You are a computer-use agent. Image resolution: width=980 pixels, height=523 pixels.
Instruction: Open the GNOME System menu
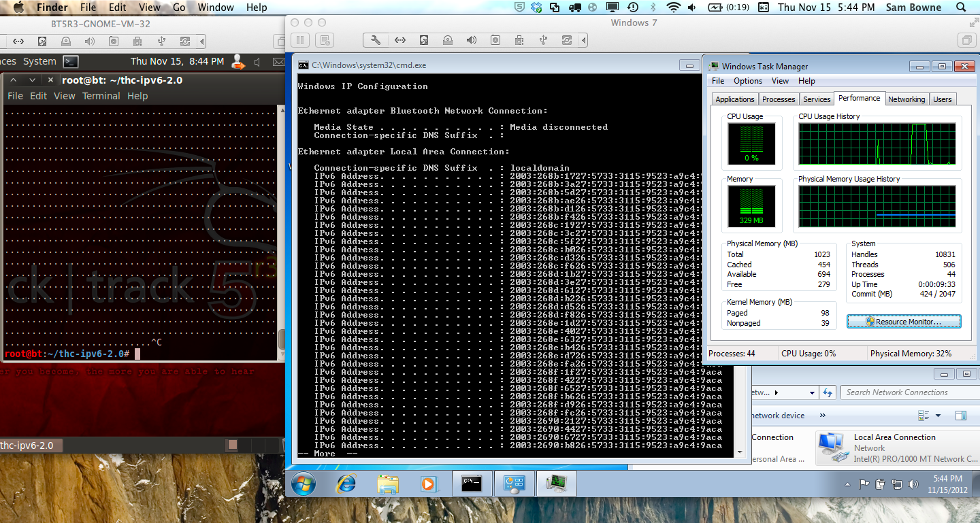(x=39, y=61)
